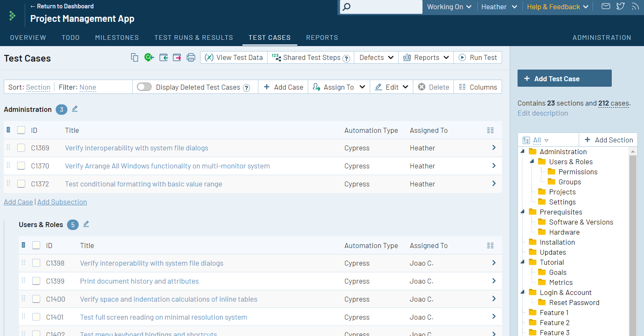Click the import icon with green arrow
Viewport: 644px width, 336px height.
163,57
